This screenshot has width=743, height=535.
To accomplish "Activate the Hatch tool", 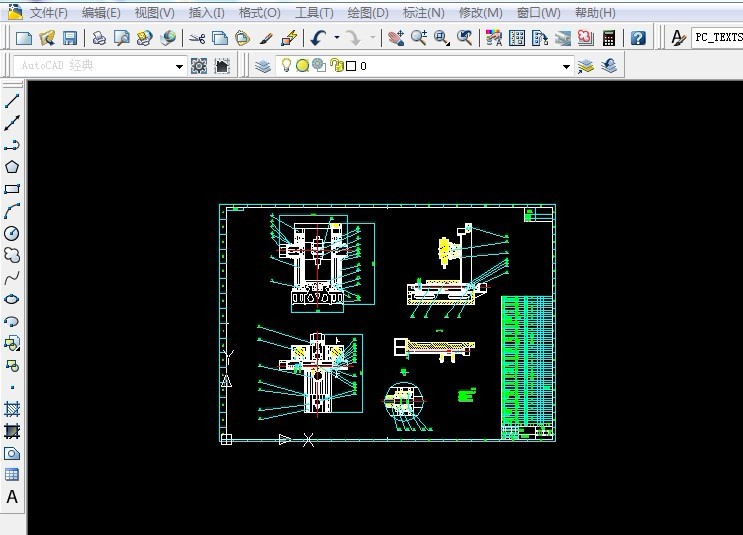I will (12, 409).
